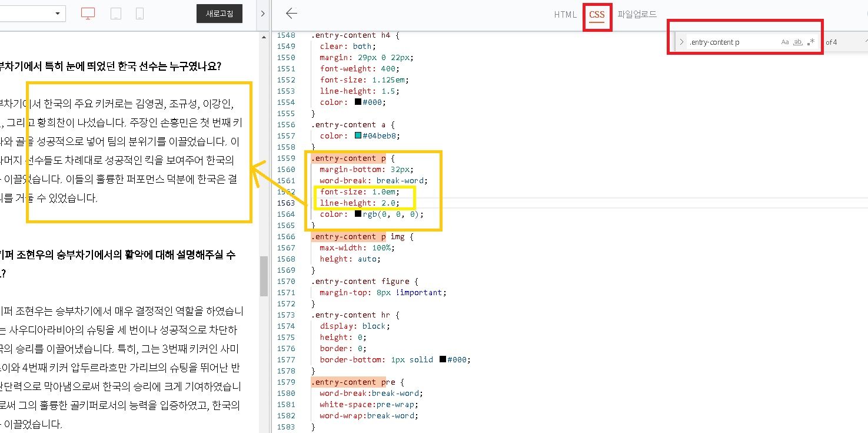
Task: Toggle case sensitivity with the Aa control
Action: pyautogui.click(x=785, y=41)
